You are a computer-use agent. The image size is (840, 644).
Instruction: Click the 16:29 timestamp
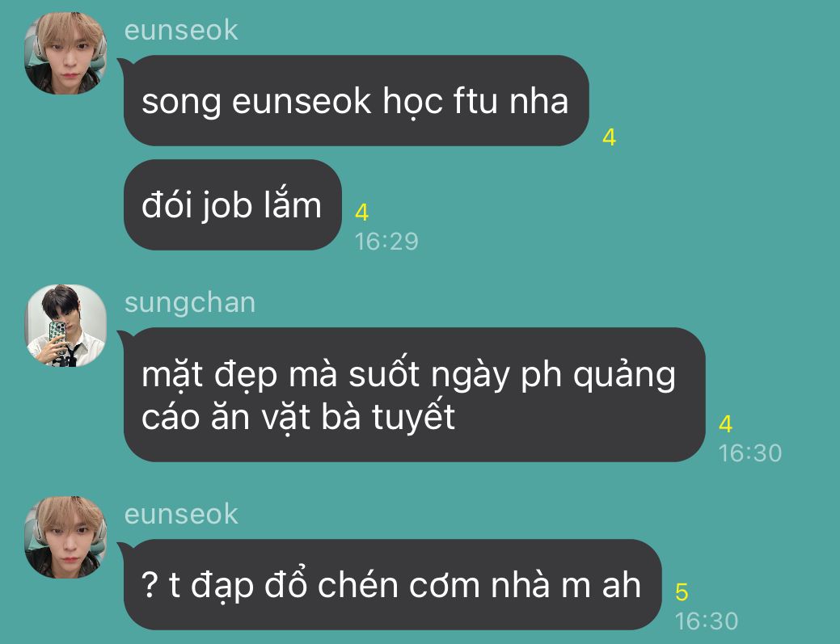point(386,242)
